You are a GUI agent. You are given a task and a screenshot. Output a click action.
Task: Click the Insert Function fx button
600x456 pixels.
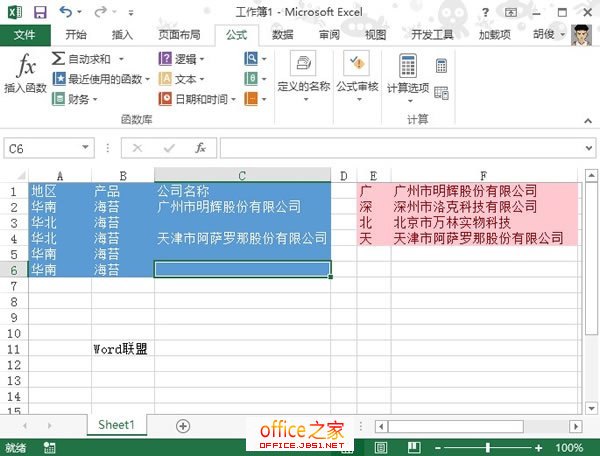[26, 73]
